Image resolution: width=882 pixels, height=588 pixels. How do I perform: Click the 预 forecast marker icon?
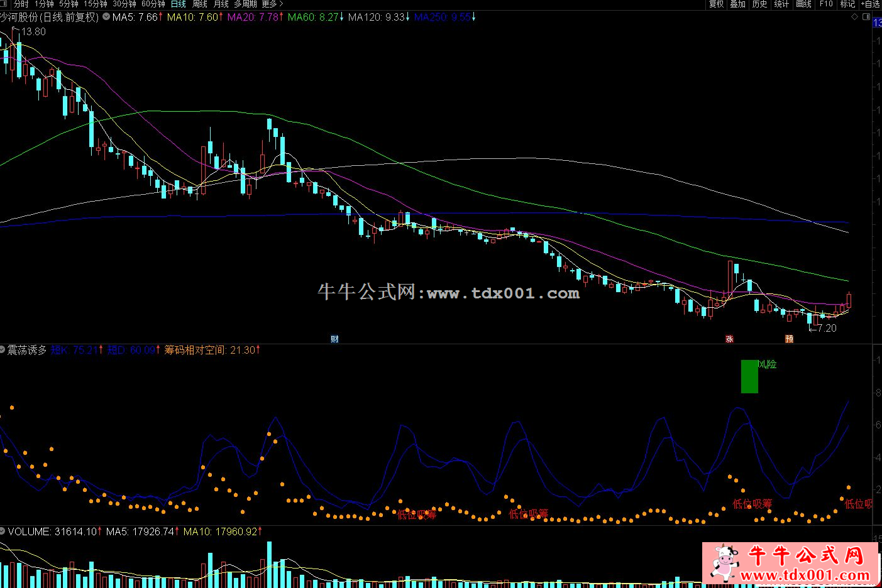[789, 339]
